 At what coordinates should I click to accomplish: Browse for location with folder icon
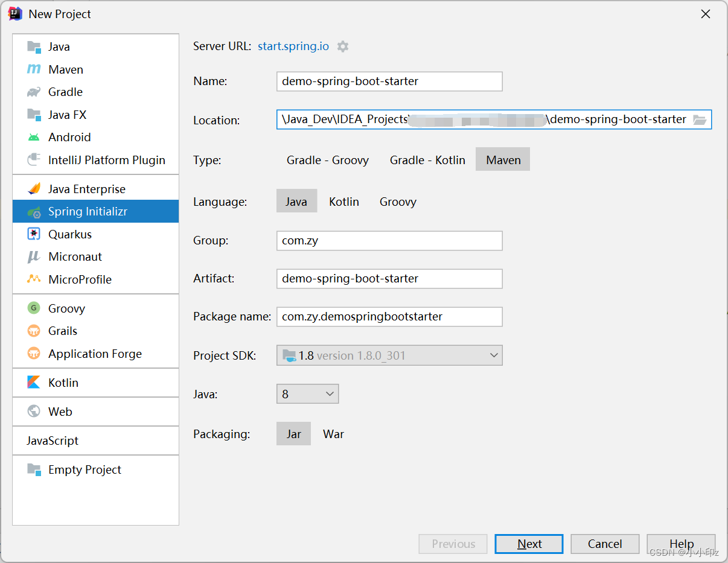point(700,119)
